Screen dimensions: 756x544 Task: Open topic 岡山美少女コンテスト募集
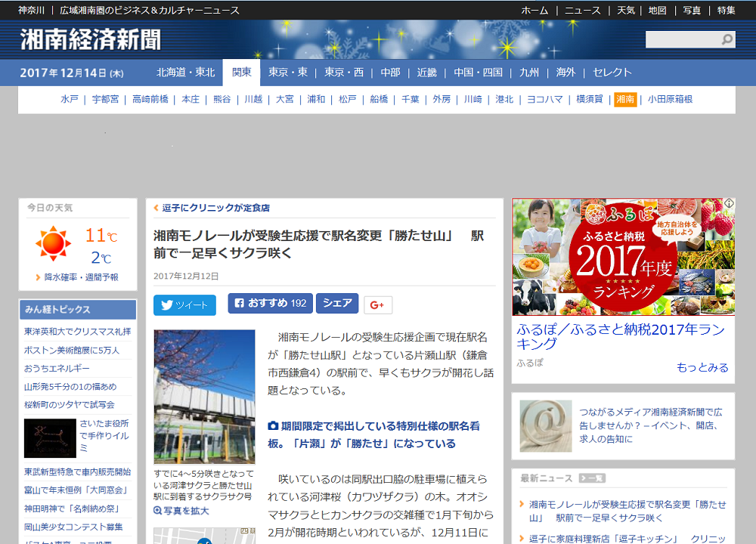tap(74, 527)
